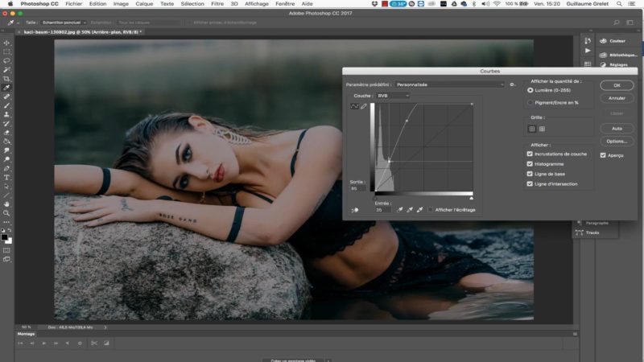The image size is (644, 362).
Task: Open the Calque menu
Action: pos(144,4)
